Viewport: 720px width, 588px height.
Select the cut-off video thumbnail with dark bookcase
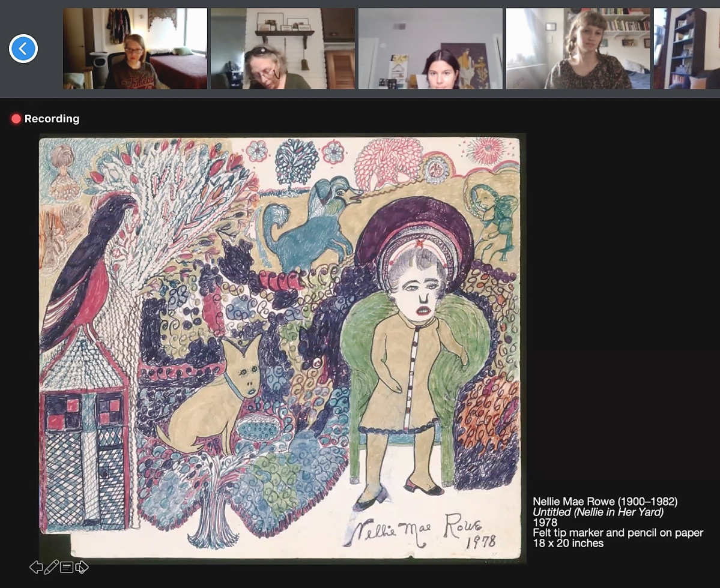687,48
